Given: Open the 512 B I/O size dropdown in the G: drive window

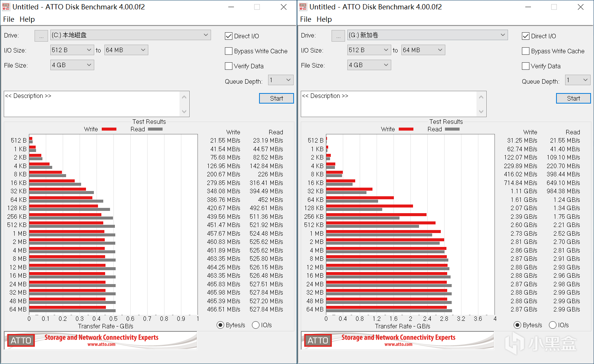Looking at the screenshot, I should tap(369, 50).
